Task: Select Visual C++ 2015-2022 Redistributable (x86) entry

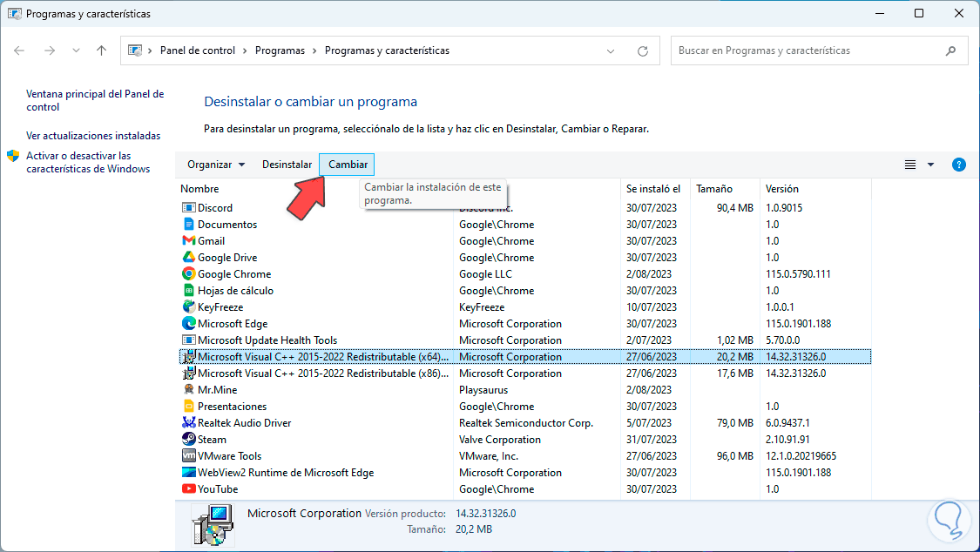Action: (x=323, y=373)
